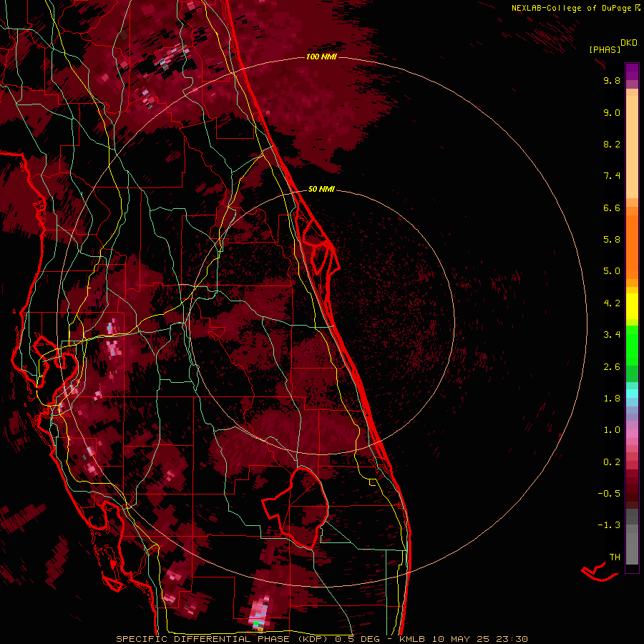Screen dimensions: 644x644
Task: Click the 100 NMI range ring label
Action: pyautogui.click(x=321, y=57)
